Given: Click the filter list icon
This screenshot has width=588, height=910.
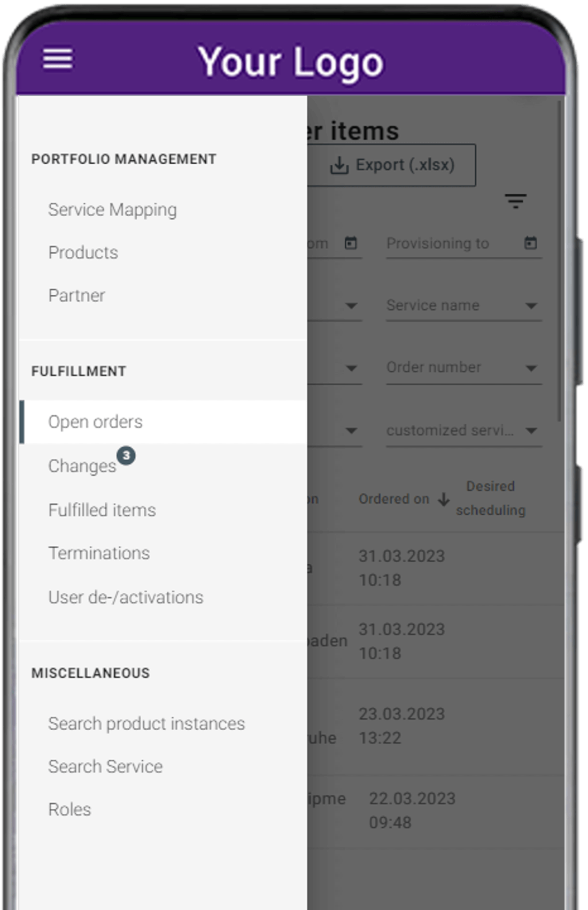Looking at the screenshot, I should [x=515, y=201].
